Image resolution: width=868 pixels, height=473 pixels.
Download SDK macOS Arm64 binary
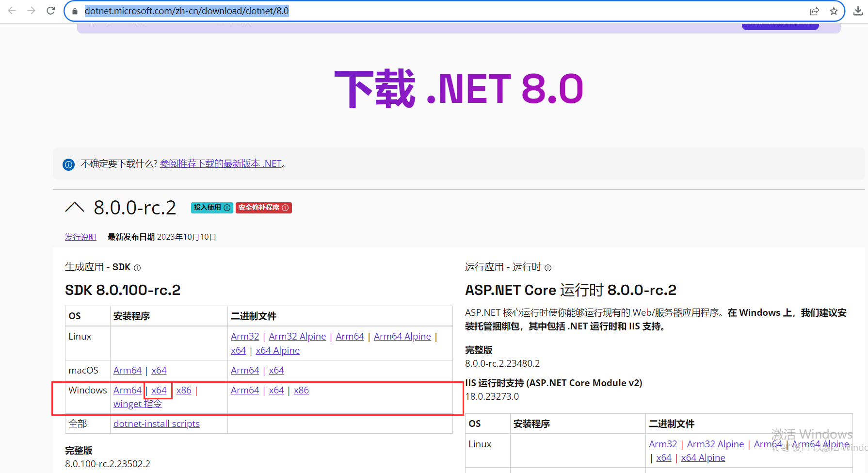(245, 370)
